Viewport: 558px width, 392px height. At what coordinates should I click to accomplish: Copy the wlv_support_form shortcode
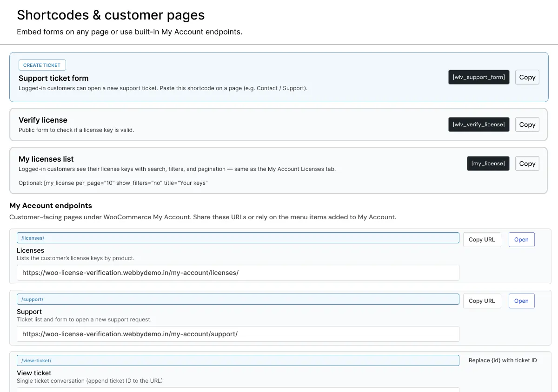pos(527,77)
